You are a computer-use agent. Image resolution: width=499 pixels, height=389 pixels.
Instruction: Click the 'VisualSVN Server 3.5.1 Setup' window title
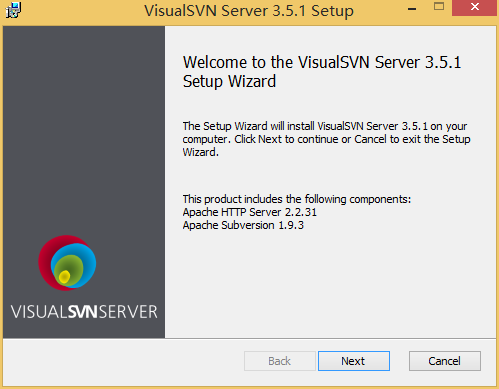(249, 10)
